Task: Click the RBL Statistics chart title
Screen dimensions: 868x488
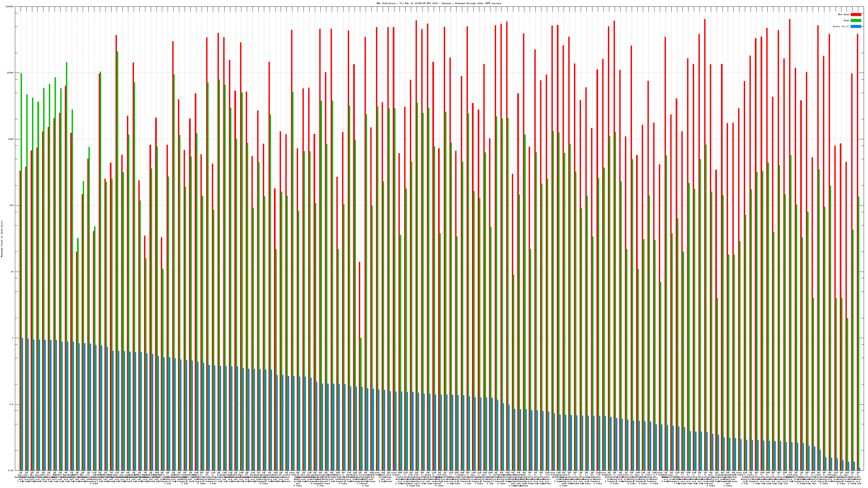Action: [x=439, y=3]
